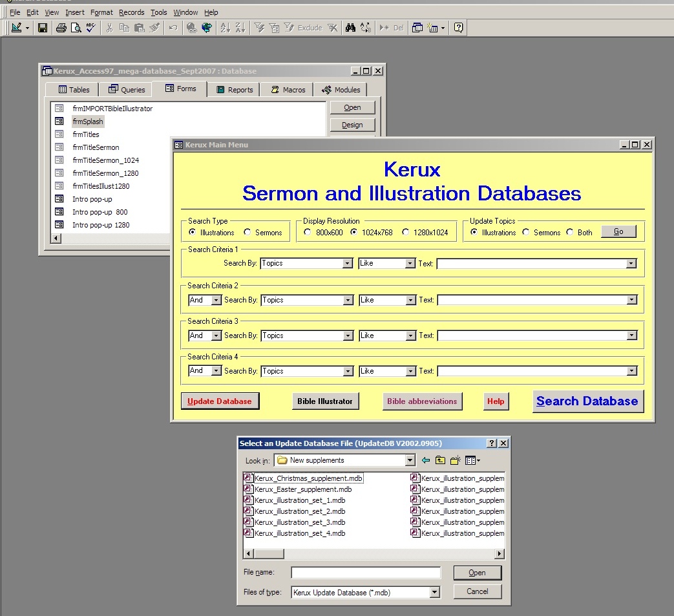This screenshot has height=616, width=674.
Task: Click the Back arrow in file dialog
Action: [426, 460]
